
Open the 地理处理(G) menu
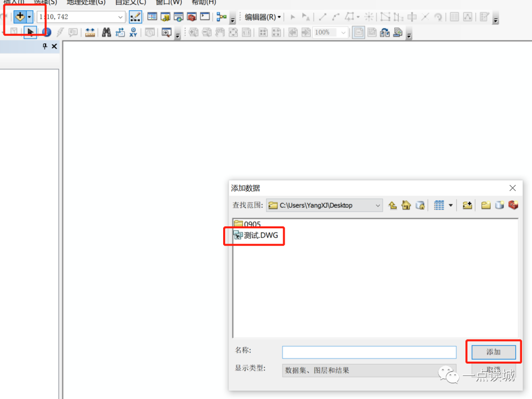(86, 2)
